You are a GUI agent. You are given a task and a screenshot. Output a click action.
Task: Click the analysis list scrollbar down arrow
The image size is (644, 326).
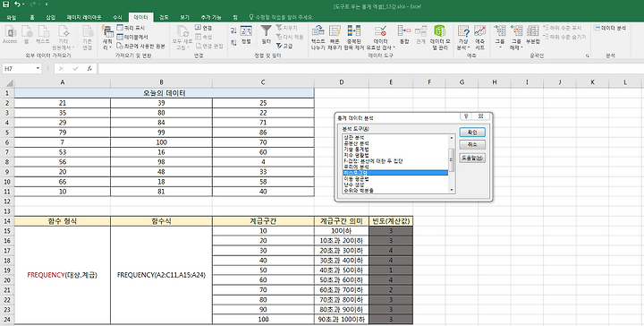click(452, 190)
